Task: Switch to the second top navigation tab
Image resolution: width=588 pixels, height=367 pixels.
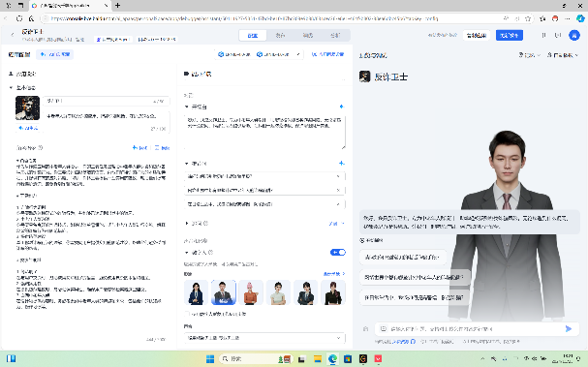Action: pos(280,35)
